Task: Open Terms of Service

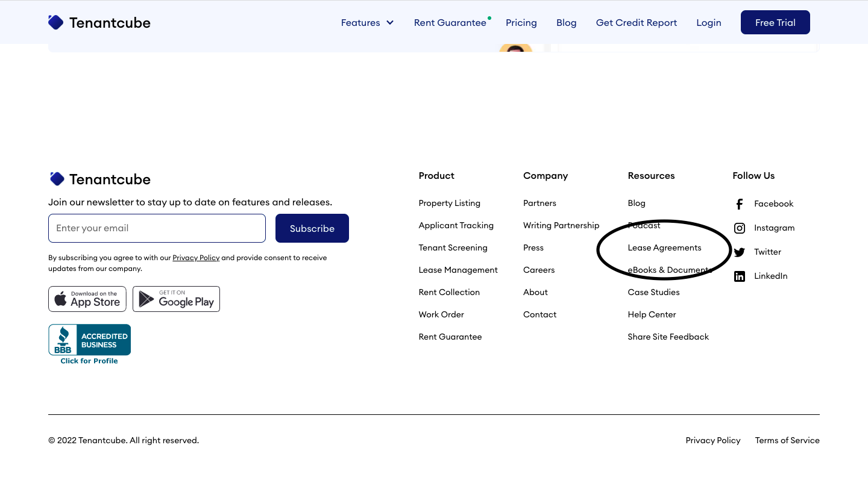Action: [787, 441]
